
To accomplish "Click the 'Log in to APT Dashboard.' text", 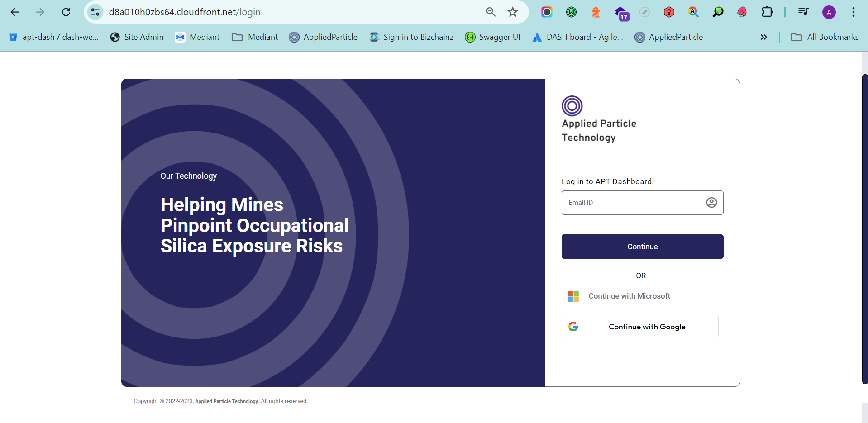I will 607,181.
